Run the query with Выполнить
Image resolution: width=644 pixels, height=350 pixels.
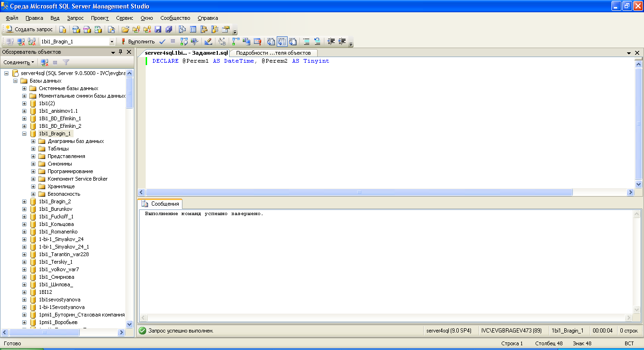coord(138,42)
